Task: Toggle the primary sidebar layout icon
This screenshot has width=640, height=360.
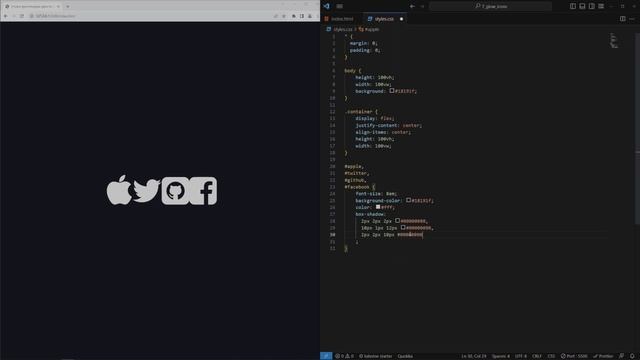Action: click(x=573, y=6)
